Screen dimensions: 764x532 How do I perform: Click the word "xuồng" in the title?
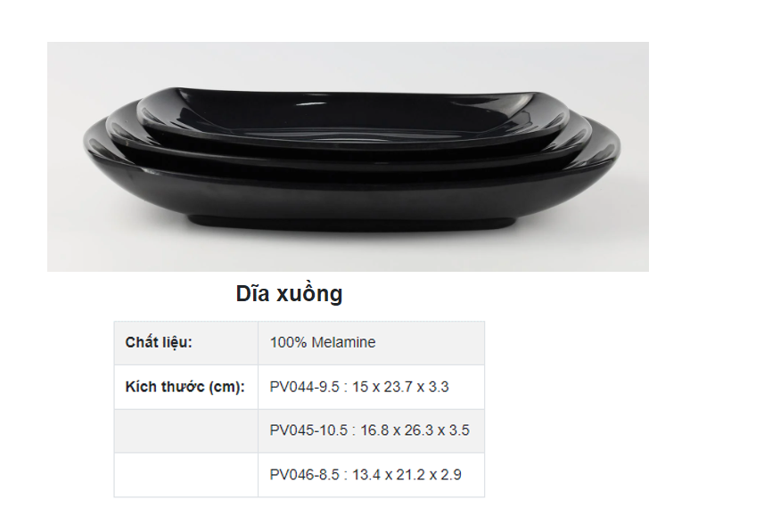click(x=309, y=294)
